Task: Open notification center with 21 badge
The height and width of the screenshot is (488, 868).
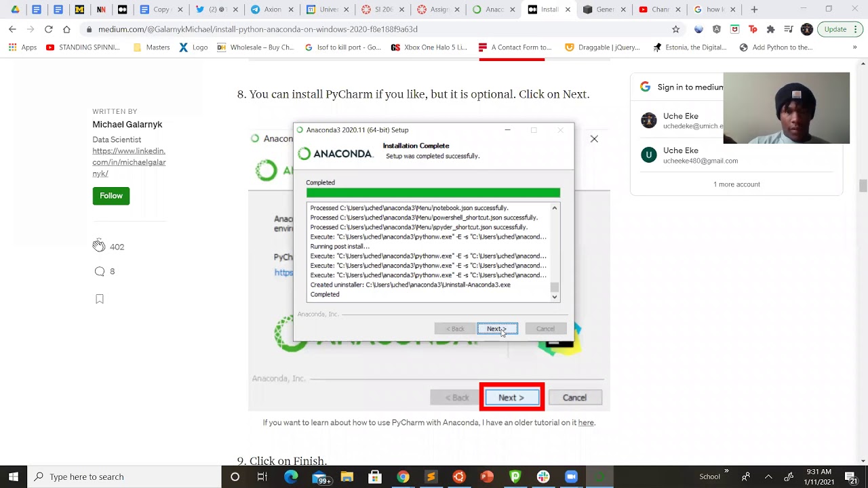Action: point(851,476)
